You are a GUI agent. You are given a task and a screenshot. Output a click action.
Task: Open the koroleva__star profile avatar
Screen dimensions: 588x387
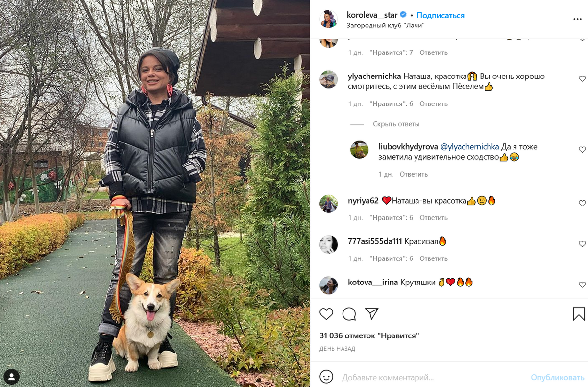328,20
